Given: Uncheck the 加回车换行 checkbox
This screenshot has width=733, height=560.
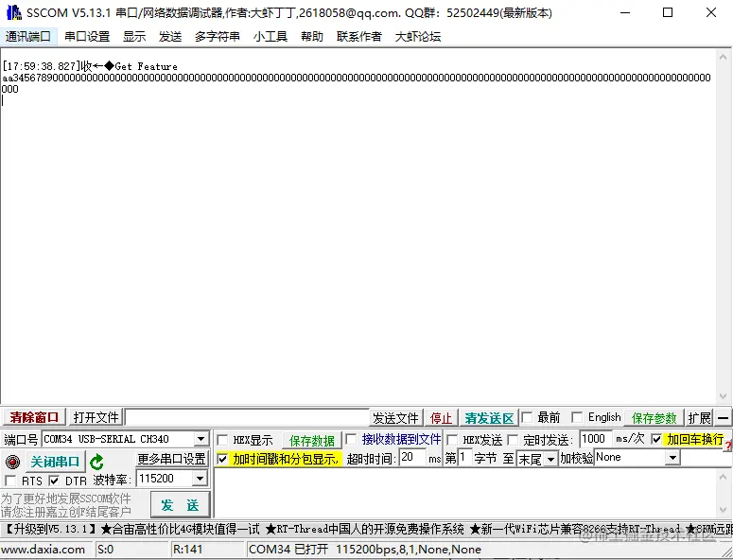Looking at the screenshot, I should click(656, 439).
